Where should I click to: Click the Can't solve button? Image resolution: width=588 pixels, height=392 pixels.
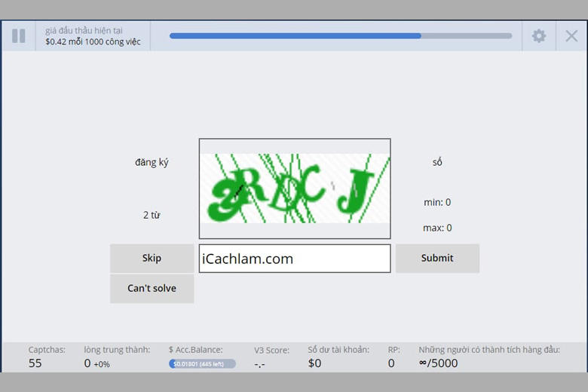tap(152, 288)
